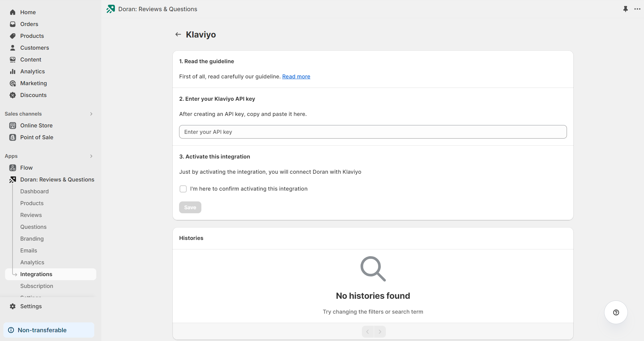Viewport: 644px width, 341px height.
Task: Open Doran Dashboard submenu item
Action: click(x=34, y=191)
